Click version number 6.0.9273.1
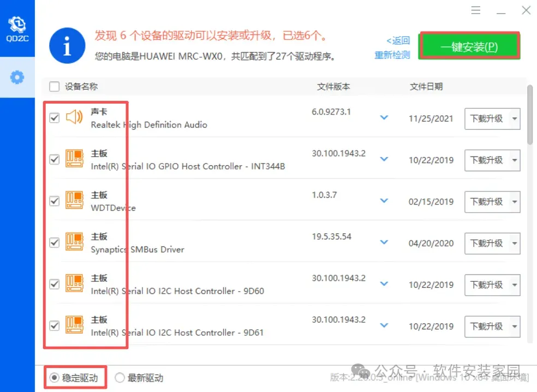Viewport: 537px width, 392px height. (331, 112)
